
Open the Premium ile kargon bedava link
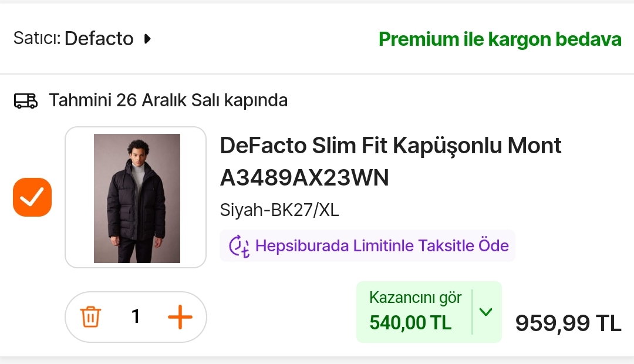(x=500, y=39)
